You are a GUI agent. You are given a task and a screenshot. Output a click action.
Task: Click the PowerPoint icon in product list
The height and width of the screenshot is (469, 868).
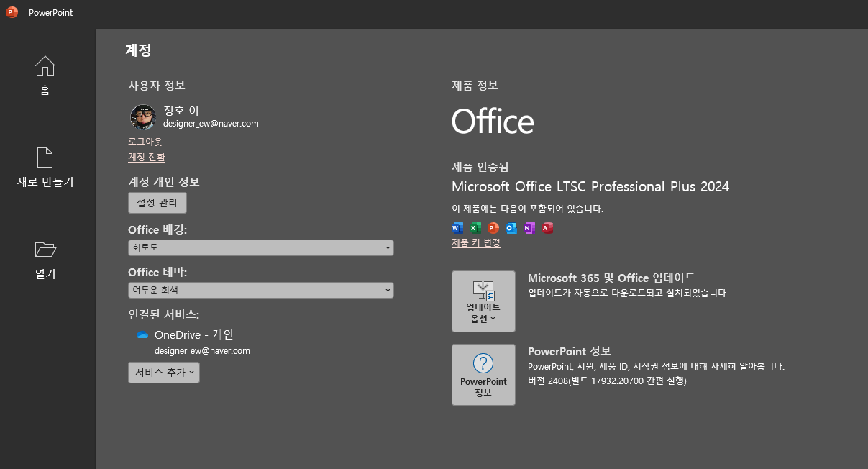[x=493, y=228]
